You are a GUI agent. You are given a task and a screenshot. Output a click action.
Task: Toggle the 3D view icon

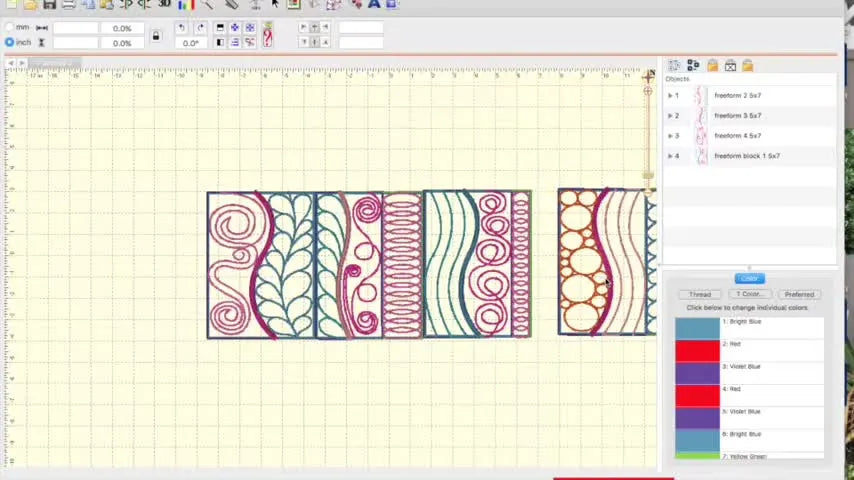[x=164, y=4]
